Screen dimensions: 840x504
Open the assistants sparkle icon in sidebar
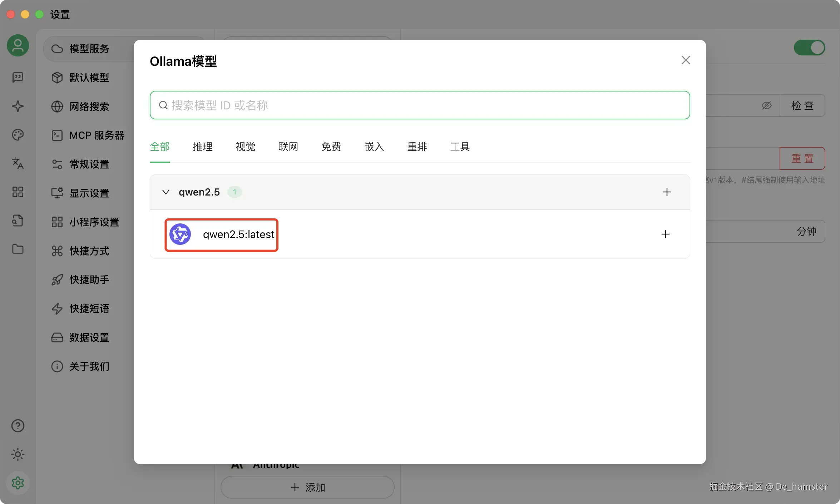coord(18,106)
